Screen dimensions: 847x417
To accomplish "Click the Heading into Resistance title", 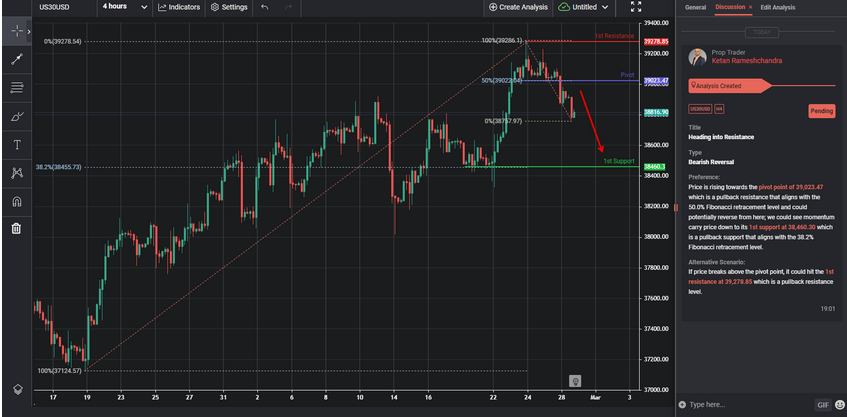I will coord(721,137).
